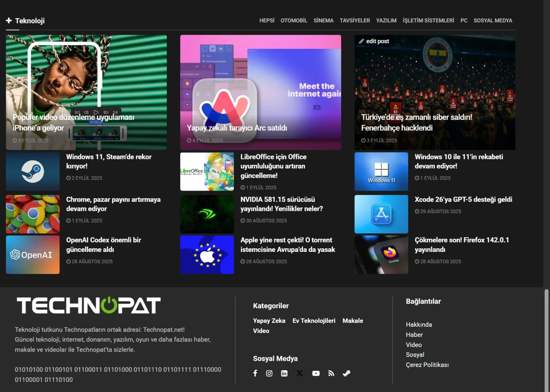Screen dimensions: 550x392
Task: Open 'NVIDIA 581.15 sürücüsü yayınlandı' headline
Action: click(x=282, y=204)
